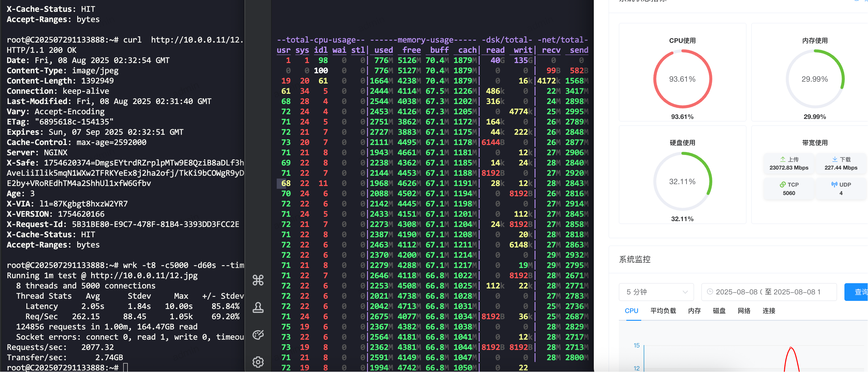Open the 5 分钟 interval dropdown
The image size is (868, 372).
pos(656,292)
